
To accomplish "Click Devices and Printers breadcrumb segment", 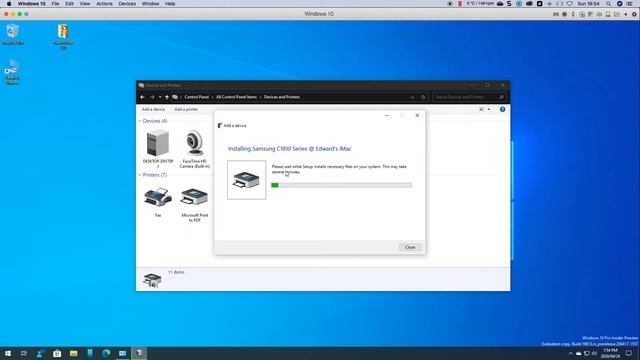I will [x=282, y=97].
